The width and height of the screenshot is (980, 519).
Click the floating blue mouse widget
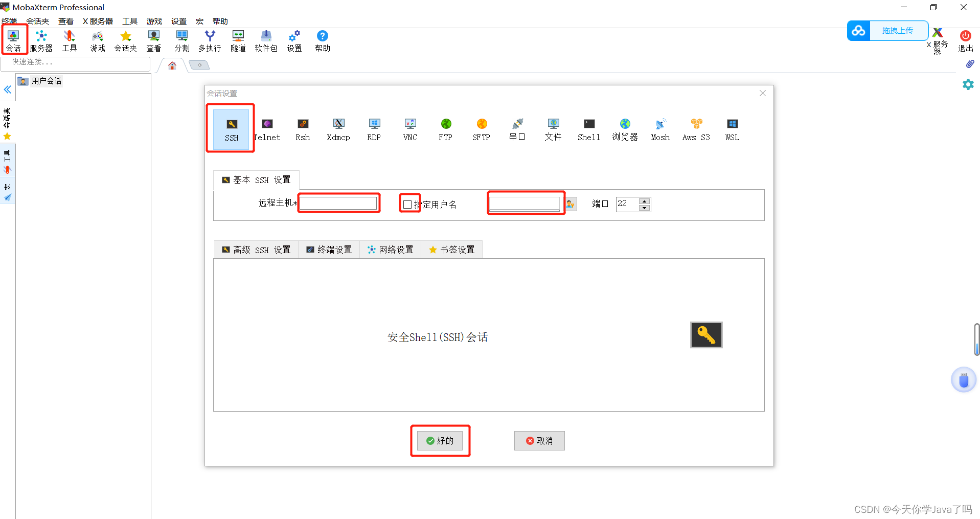point(964,380)
